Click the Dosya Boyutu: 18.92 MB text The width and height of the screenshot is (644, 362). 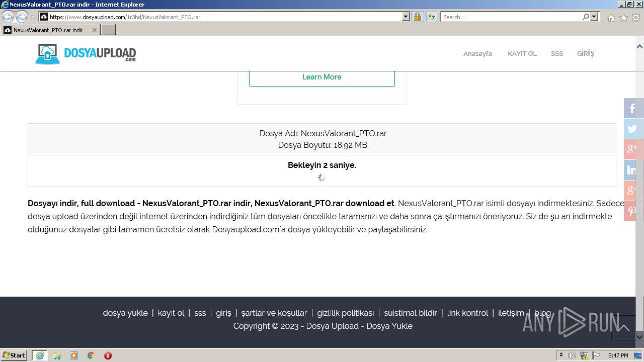click(x=323, y=145)
